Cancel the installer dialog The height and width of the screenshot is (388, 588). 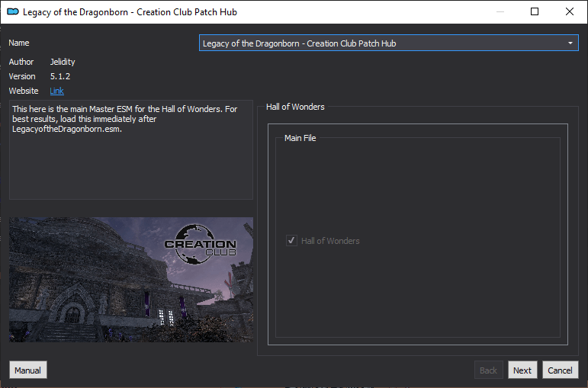(560, 370)
